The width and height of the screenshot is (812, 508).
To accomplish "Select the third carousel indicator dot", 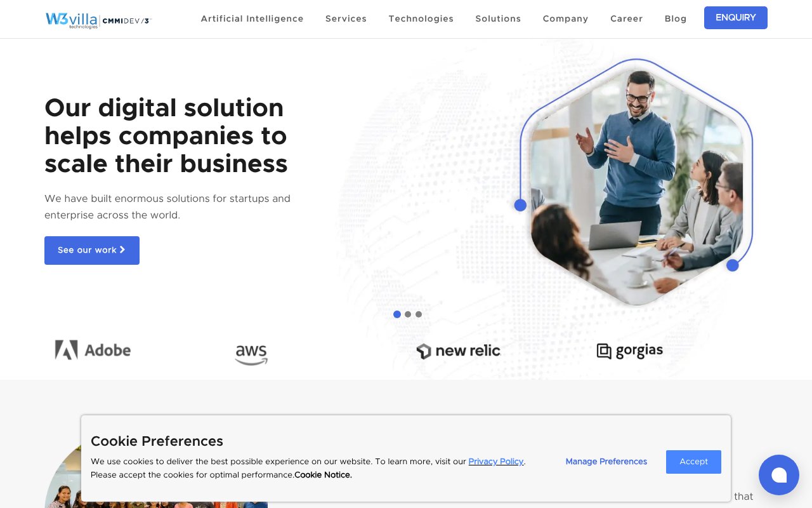I will click(419, 314).
